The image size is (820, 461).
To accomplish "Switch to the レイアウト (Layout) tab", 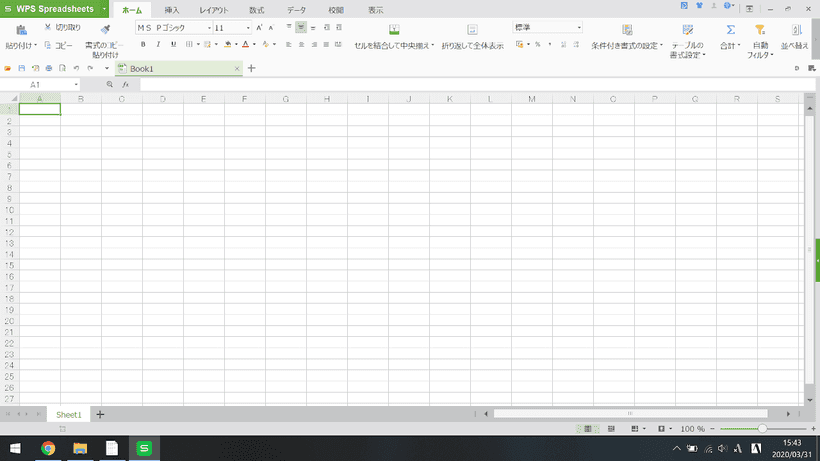I will [213, 10].
